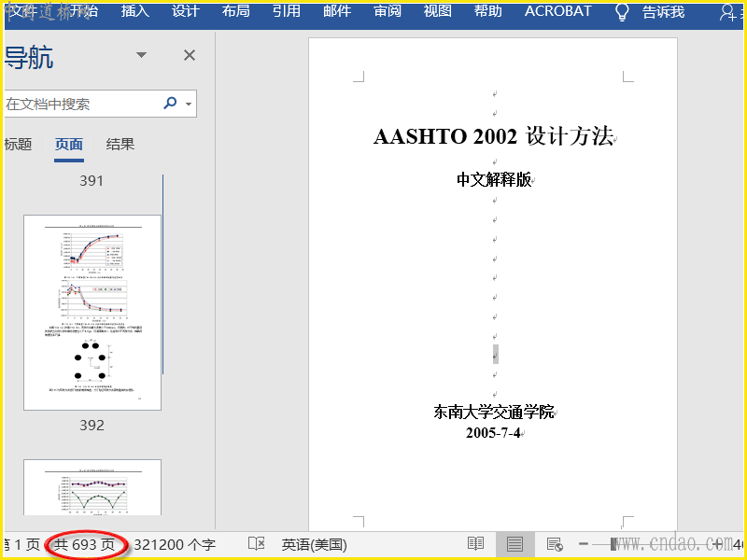Open the 帮助 ribbon tab
This screenshot has width=747, height=560.
(487, 11)
